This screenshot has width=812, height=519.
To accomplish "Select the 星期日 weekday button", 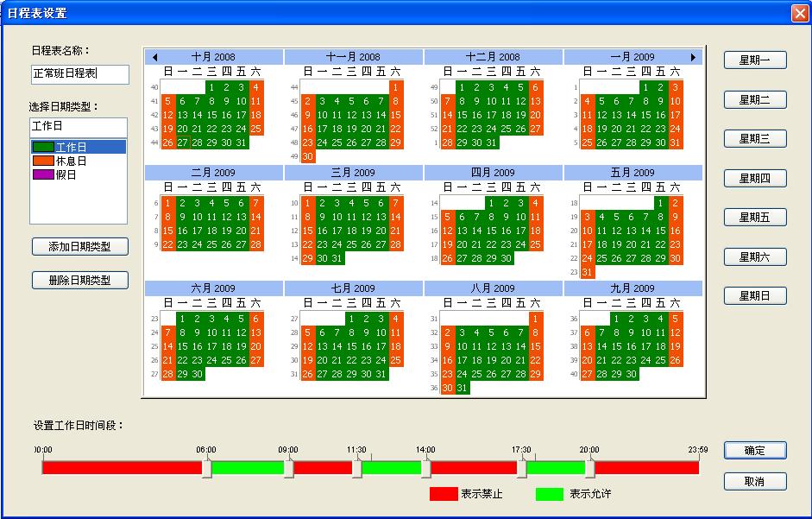I will (755, 296).
